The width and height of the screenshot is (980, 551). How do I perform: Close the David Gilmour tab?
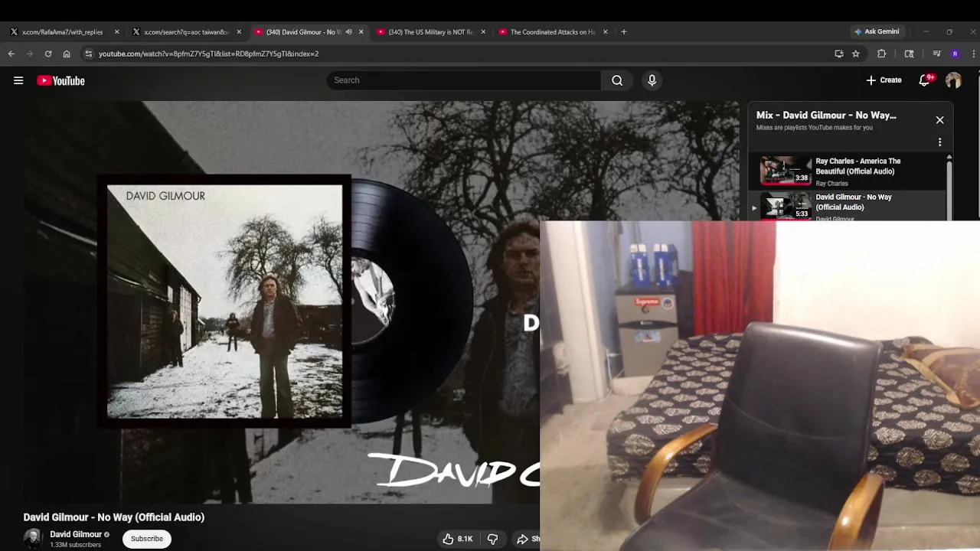pyautogui.click(x=361, y=32)
